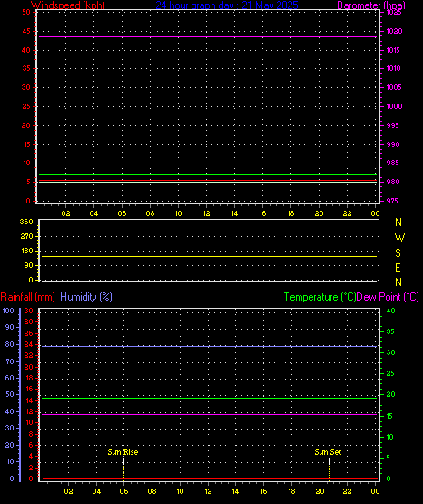Screen dimensions: 423x504
Task: Click the magenta barometer line in the wind chart
Action: click(207, 37)
